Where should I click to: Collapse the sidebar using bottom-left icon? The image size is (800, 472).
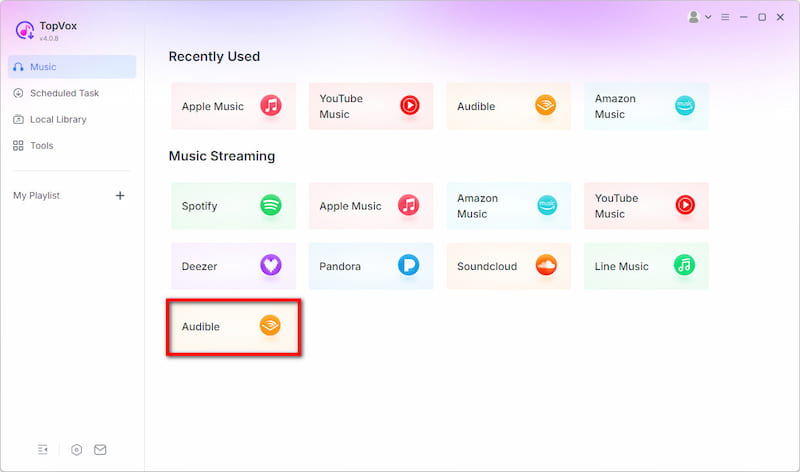click(x=43, y=450)
